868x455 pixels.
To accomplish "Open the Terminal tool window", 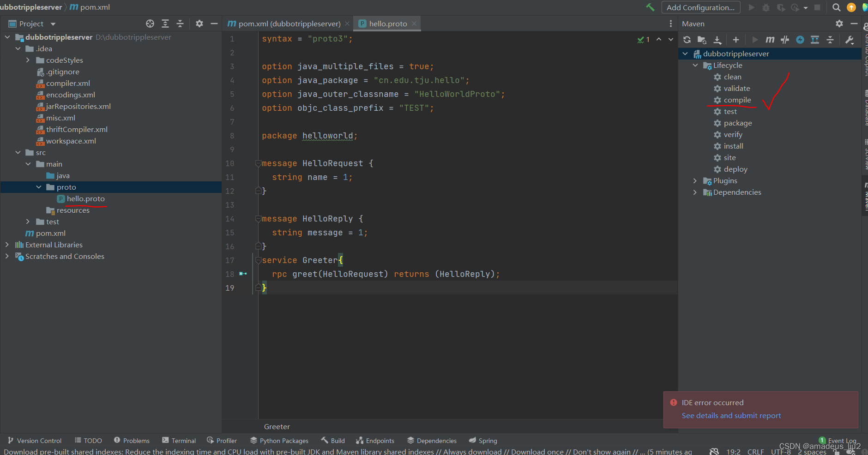I will pos(179,441).
